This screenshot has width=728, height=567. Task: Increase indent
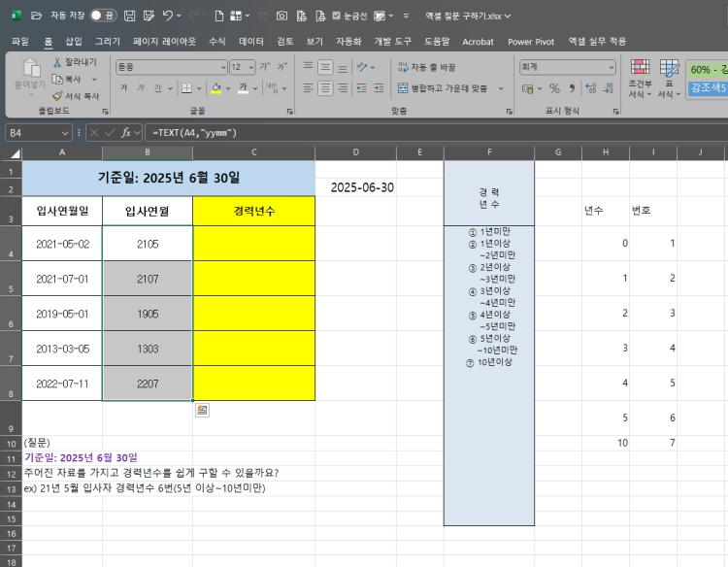pyautogui.click(x=379, y=87)
